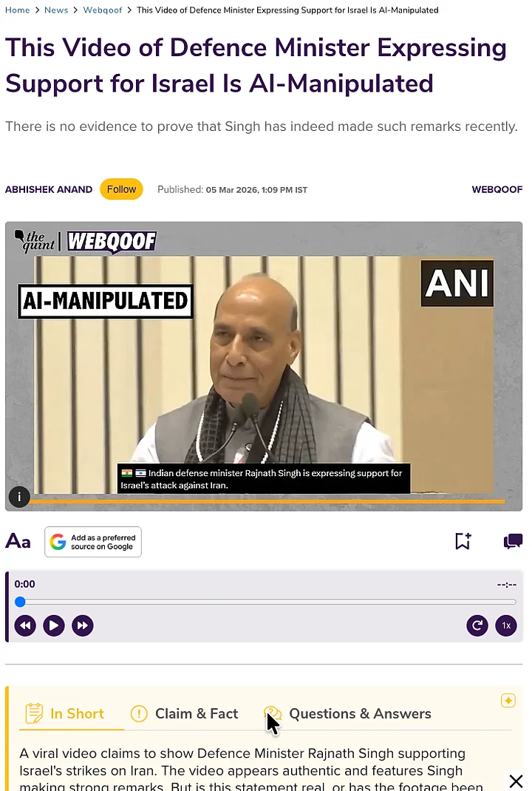Play the article audio
Viewport: 532px width, 791px height.
(54, 626)
